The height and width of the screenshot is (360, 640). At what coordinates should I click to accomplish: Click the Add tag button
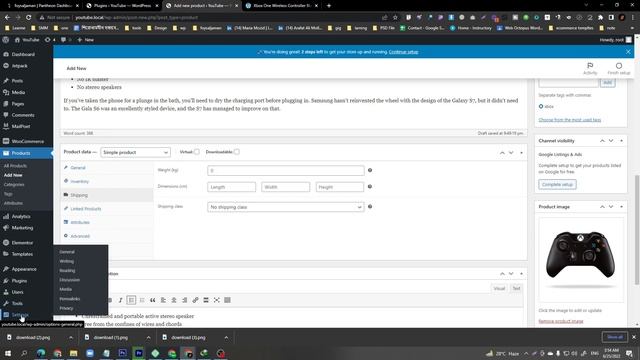[x=607, y=82]
